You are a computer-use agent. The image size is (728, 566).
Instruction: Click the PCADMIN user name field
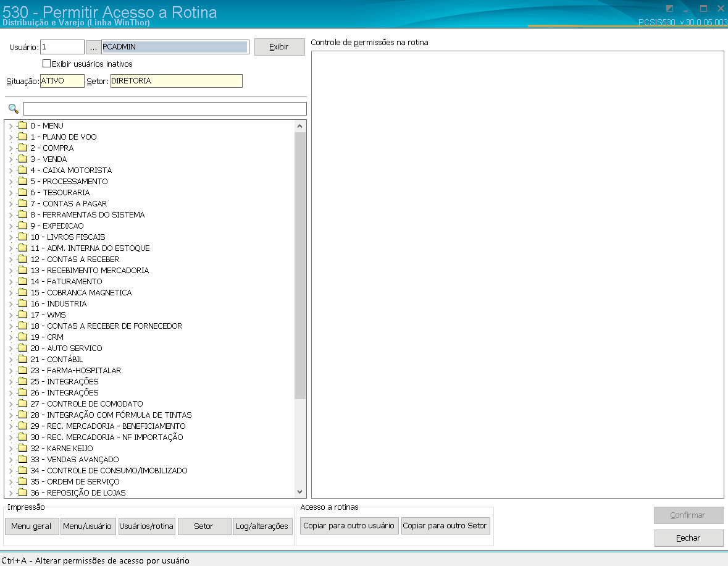175,47
